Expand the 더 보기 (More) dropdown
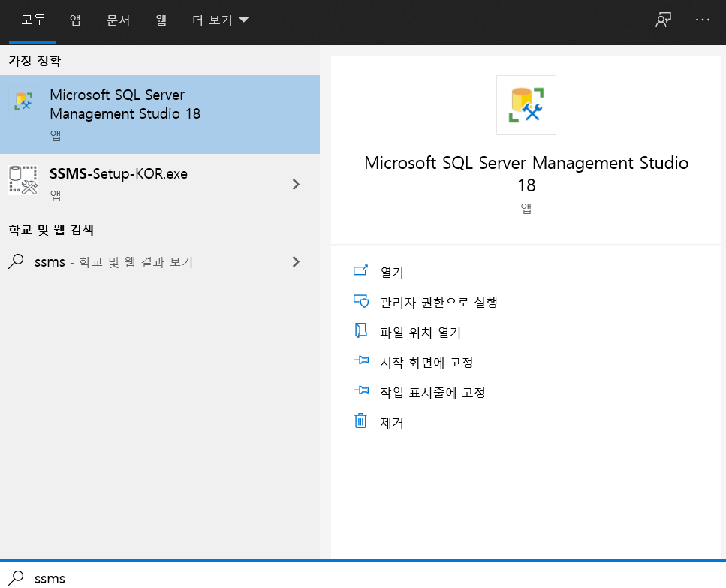 pos(221,20)
